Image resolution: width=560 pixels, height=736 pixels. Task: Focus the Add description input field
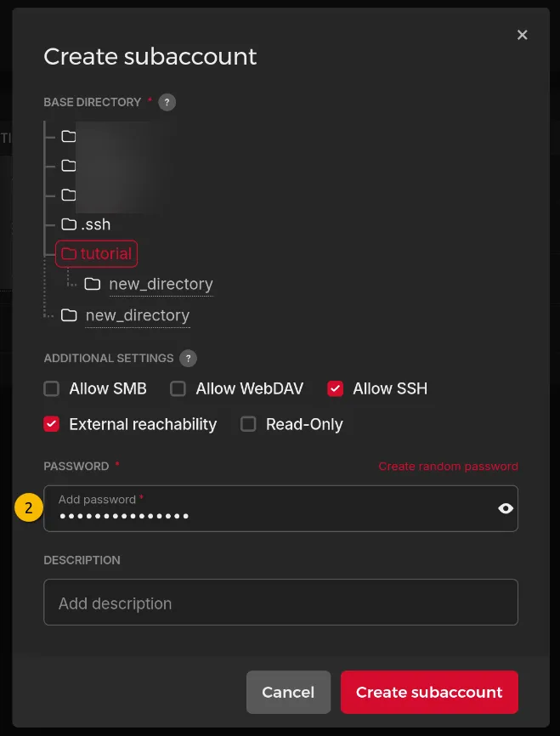coord(280,603)
